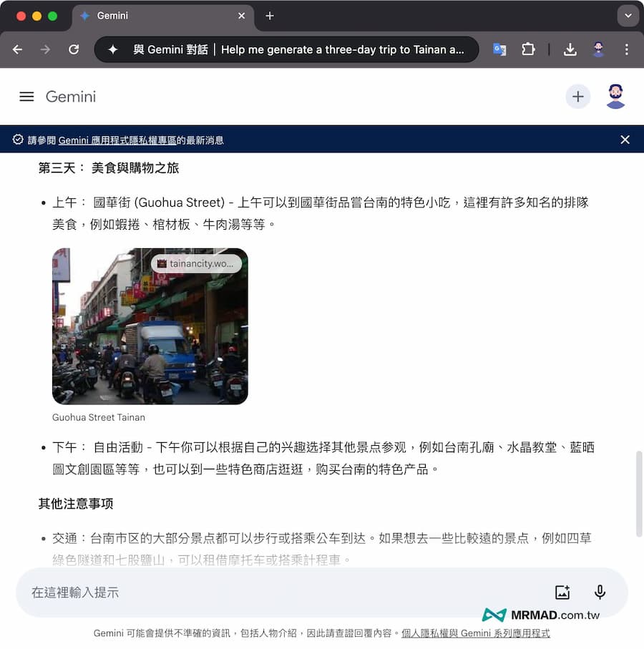644x649 pixels.
Task: Select the Gemini browser tab
Action: [x=163, y=16]
